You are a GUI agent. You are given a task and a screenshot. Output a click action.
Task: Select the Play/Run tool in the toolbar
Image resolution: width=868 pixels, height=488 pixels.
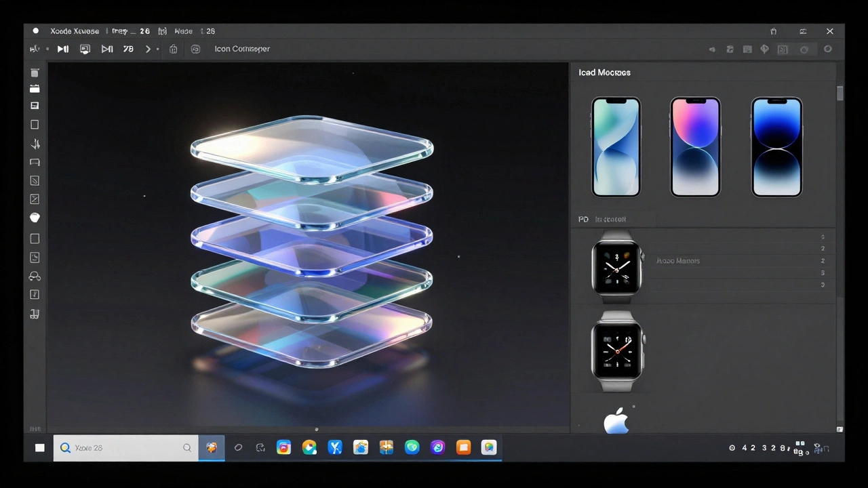tap(63, 49)
